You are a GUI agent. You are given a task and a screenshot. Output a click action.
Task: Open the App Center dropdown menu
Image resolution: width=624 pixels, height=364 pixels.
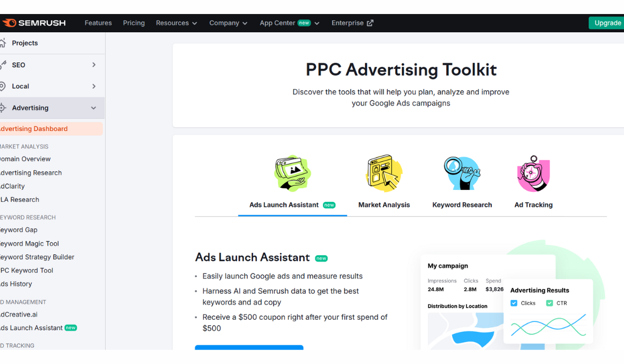[x=290, y=23]
